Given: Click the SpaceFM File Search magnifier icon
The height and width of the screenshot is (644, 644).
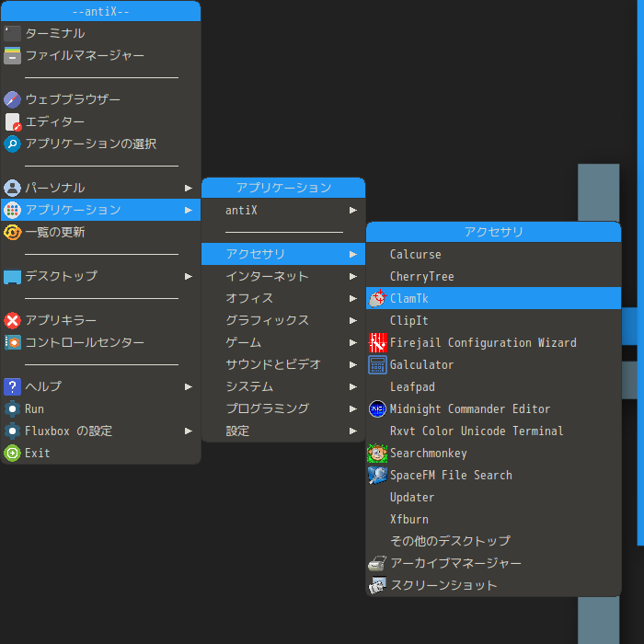Looking at the screenshot, I should point(377,476).
